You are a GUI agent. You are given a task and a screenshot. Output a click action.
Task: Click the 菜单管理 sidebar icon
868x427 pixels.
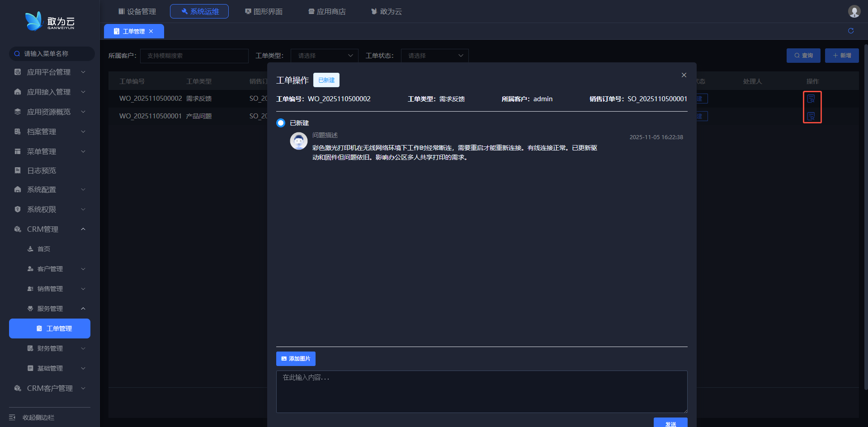[x=18, y=151]
